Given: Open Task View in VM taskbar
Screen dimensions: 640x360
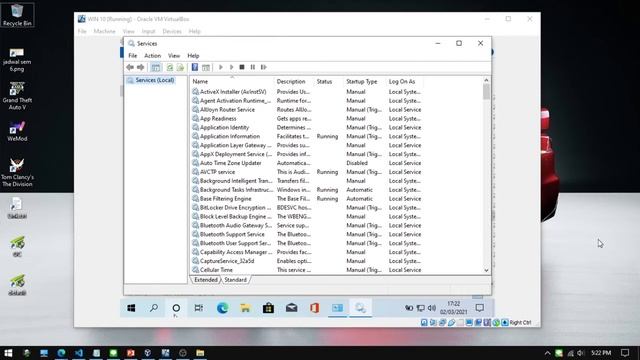Looking at the screenshot, I should click(x=198, y=308).
